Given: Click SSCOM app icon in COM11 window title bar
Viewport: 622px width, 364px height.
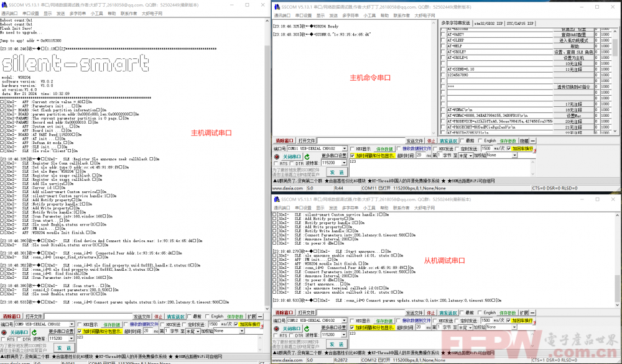Looking at the screenshot, I should 277,7.
